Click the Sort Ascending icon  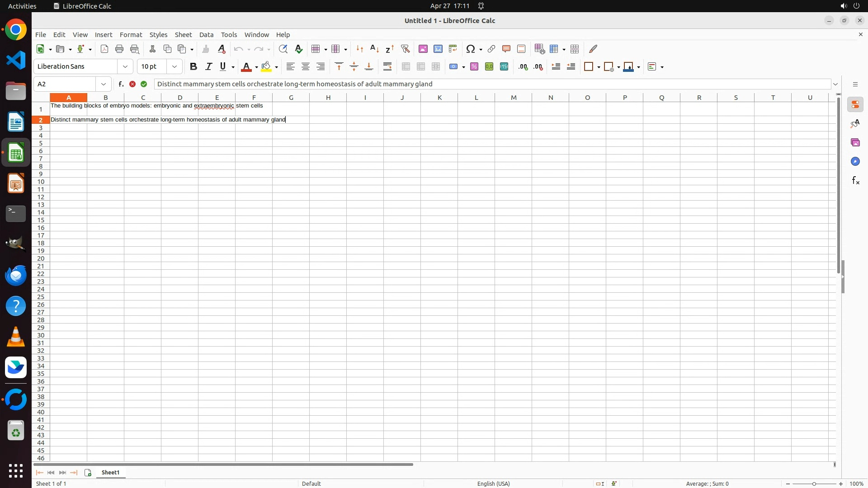(374, 49)
